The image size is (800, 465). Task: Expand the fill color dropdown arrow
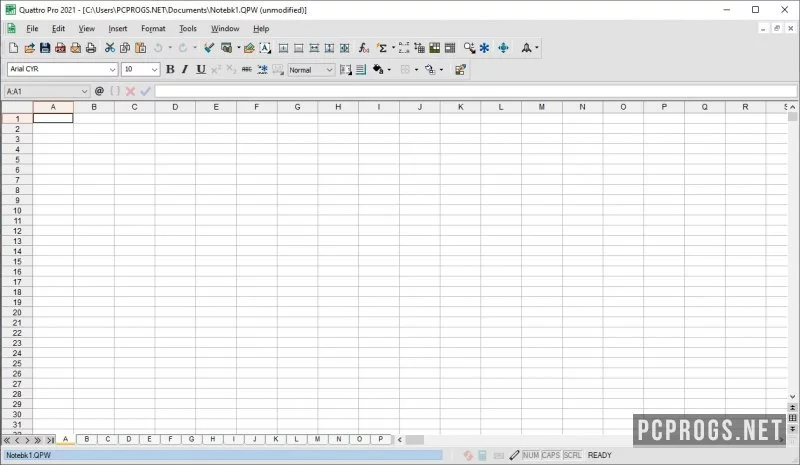(389, 69)
